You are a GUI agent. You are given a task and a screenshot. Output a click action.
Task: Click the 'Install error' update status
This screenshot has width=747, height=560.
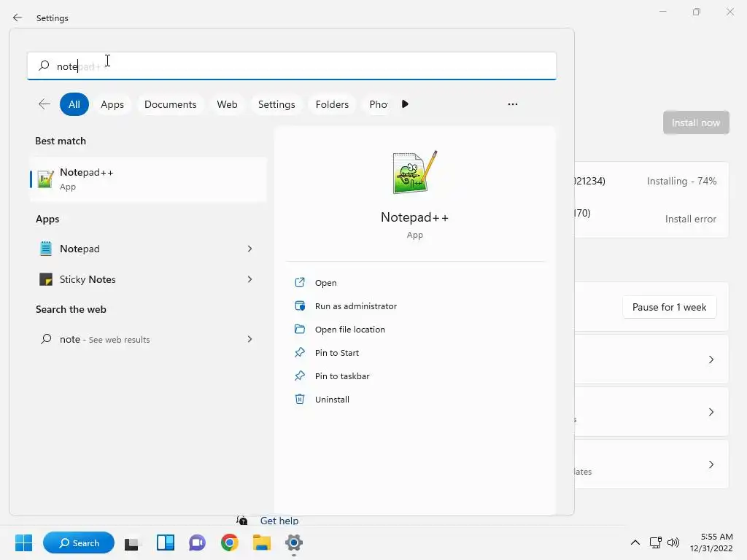click(x=690, y=219)
